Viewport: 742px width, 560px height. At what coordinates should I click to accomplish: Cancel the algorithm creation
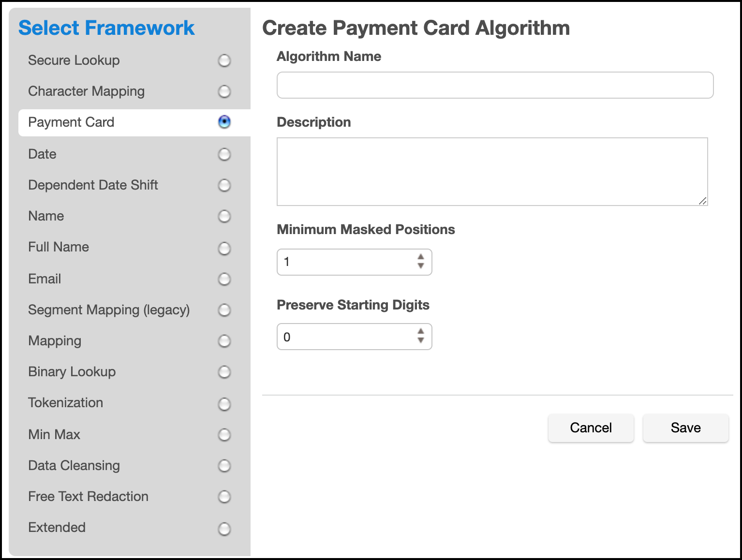pos(591,428)
